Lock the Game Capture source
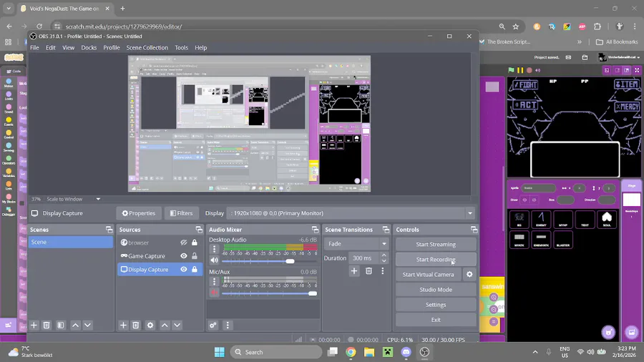644x362 pixels. tap(195, 255)
